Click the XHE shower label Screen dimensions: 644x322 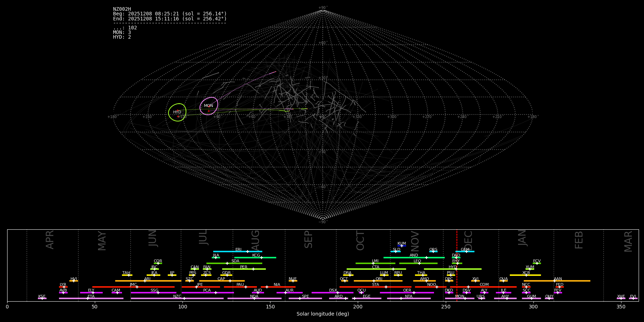click(x=621, y=297)
